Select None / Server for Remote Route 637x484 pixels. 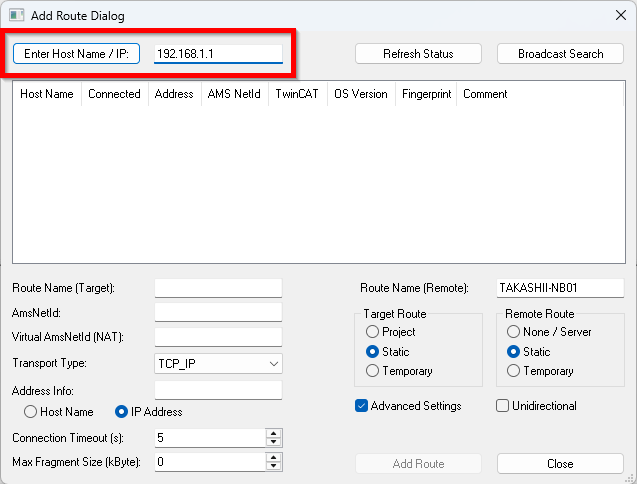(514, 332)
